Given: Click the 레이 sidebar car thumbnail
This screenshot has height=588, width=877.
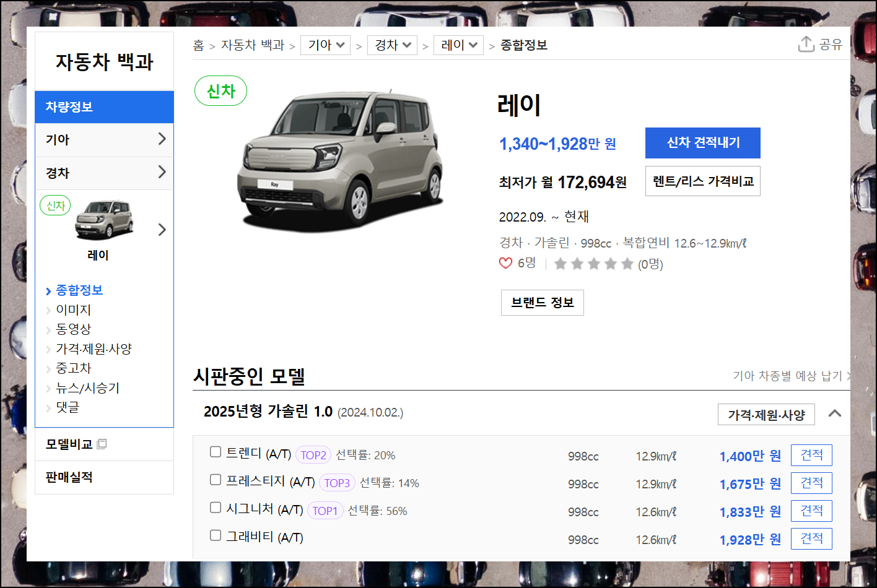Looking at the screenshot, I should pos(104,220).
